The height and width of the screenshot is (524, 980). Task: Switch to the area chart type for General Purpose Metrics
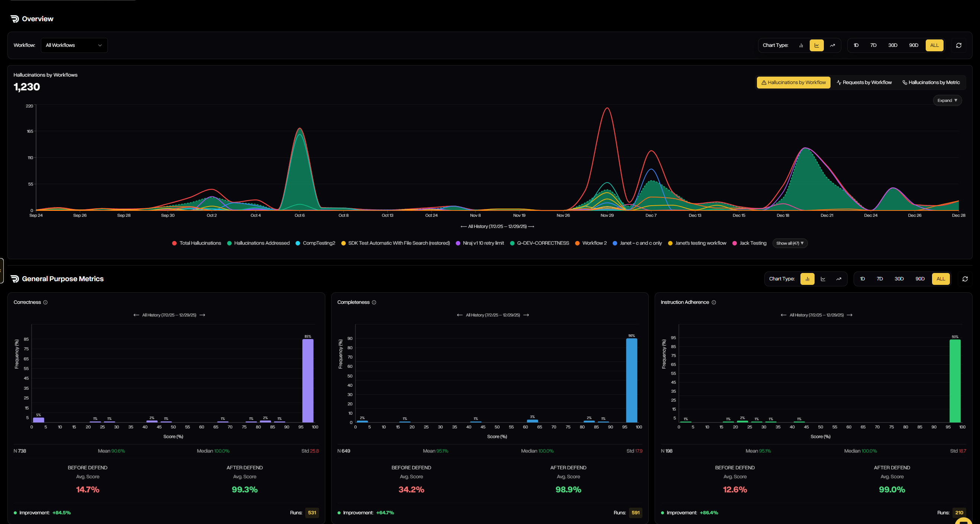coord(823,279)
